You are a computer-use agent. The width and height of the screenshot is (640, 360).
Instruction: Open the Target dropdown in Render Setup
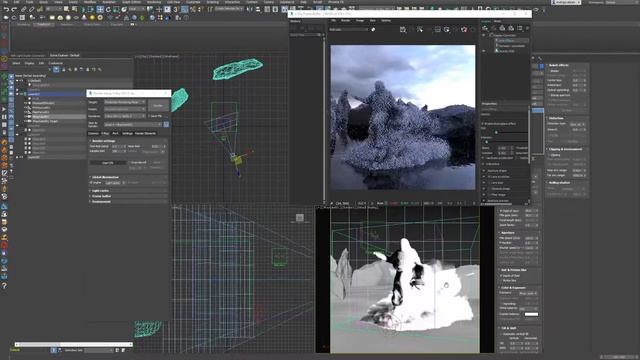tap(124, 102)
